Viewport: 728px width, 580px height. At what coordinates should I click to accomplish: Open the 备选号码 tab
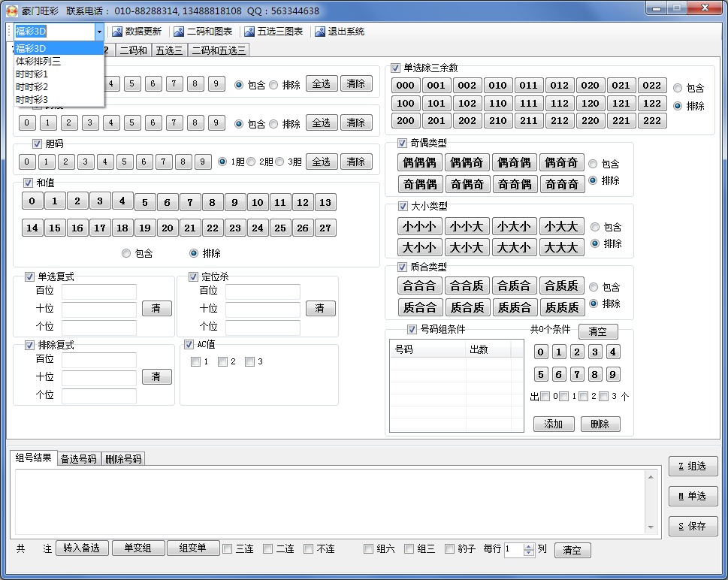[79, 458]
